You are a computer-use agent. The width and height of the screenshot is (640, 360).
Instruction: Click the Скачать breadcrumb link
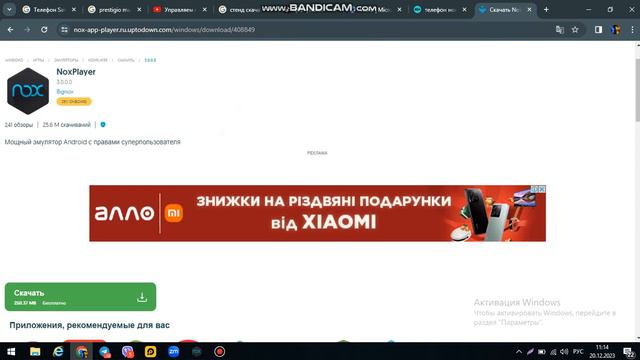(126, 60)
